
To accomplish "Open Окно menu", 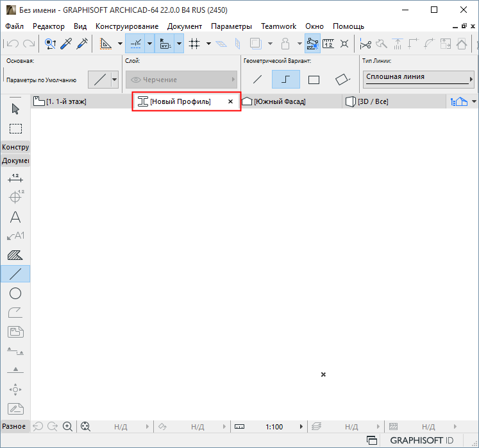I will click(314, 26).
